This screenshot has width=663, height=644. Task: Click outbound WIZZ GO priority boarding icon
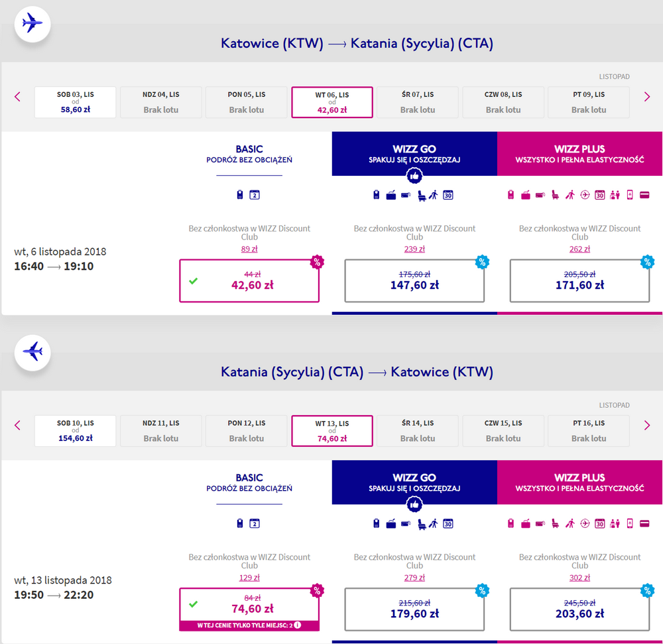click(x=434, y=194)
